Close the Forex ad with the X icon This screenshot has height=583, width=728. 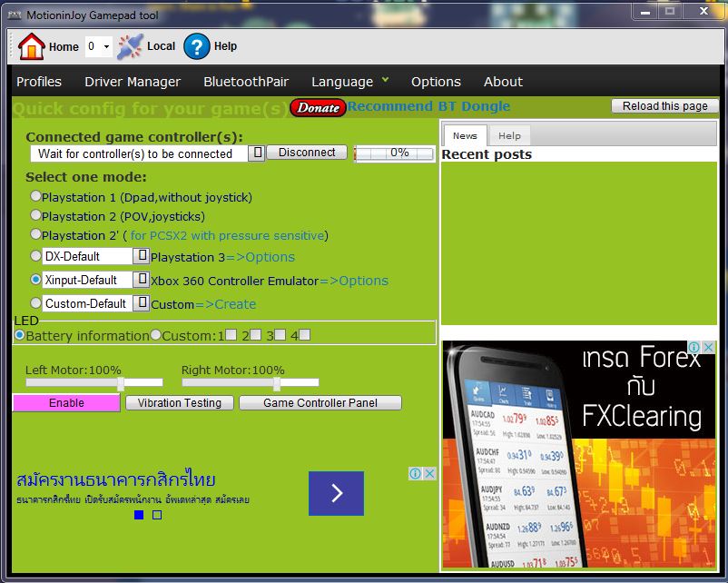(x=708, y=347)
